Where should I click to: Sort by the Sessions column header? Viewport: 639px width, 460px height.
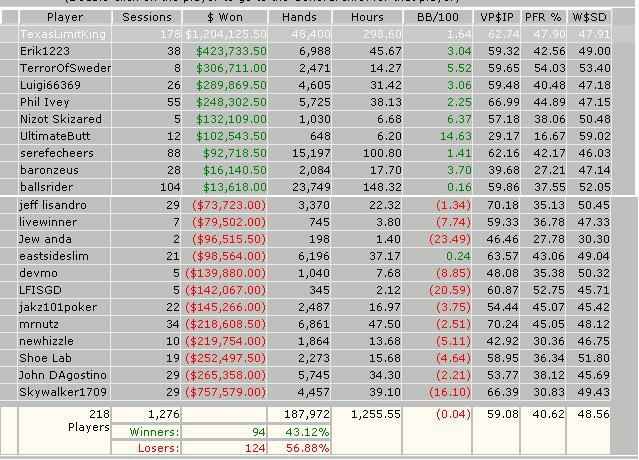(147, 17)
